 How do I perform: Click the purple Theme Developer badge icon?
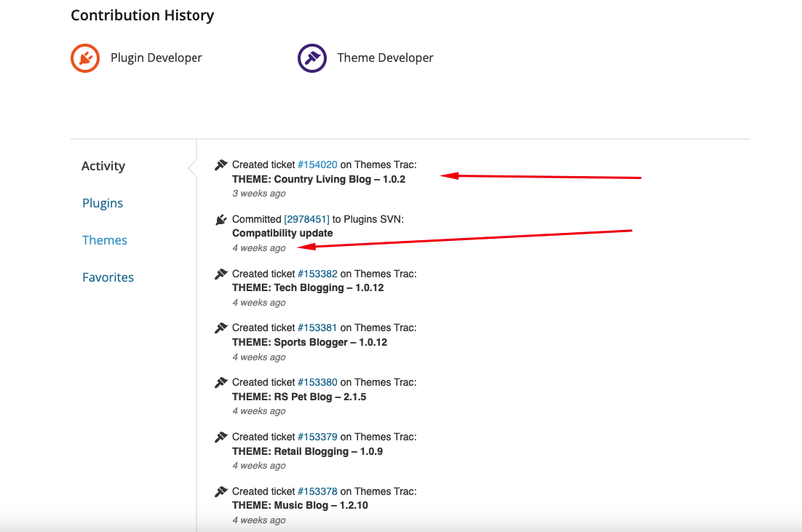click(311, 58)
